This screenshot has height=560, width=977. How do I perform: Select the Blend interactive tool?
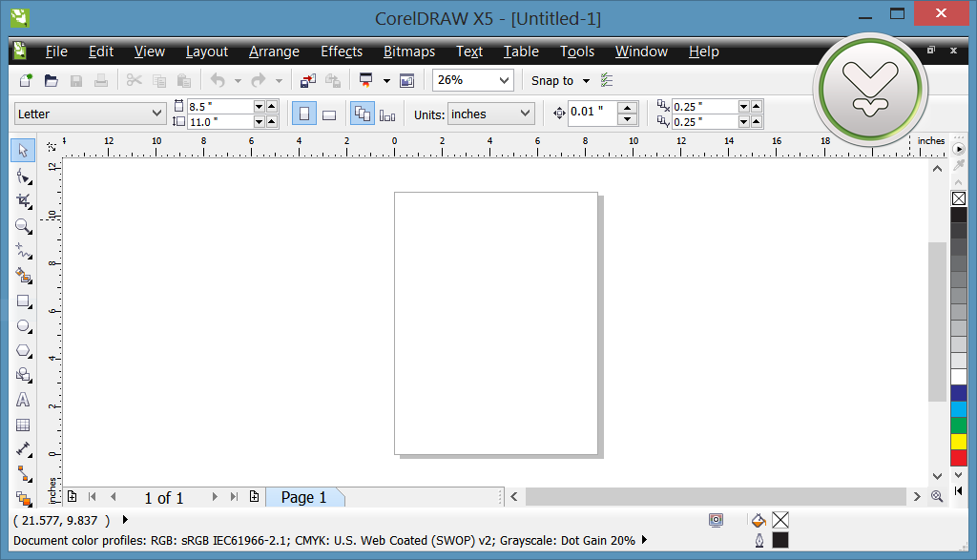(23, 498)
